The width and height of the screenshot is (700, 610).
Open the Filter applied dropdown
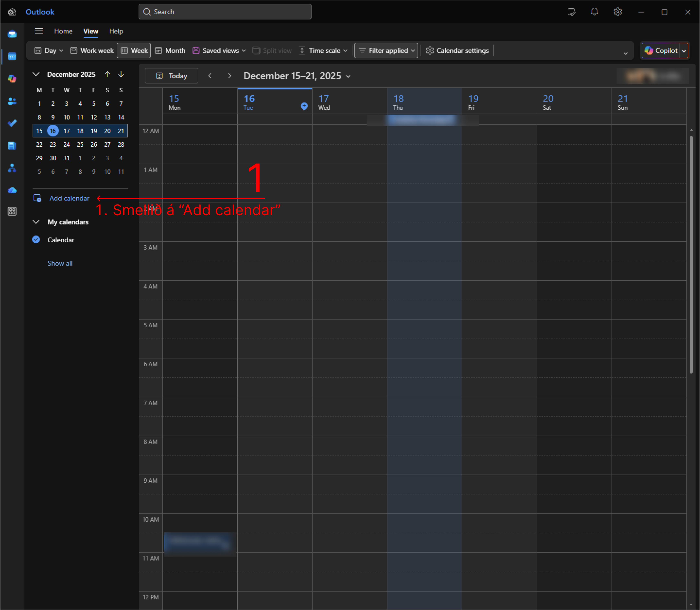(x=386, y=50)
